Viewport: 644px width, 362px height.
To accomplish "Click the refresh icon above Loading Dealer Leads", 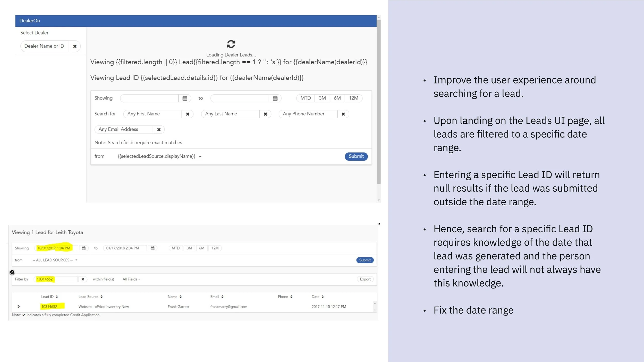I will tap(231, 44).
